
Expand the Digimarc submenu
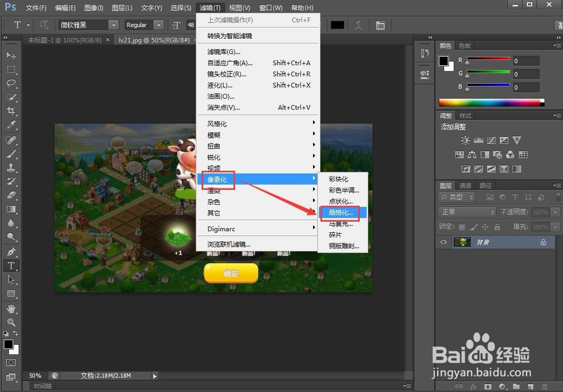tap(258, 229)
